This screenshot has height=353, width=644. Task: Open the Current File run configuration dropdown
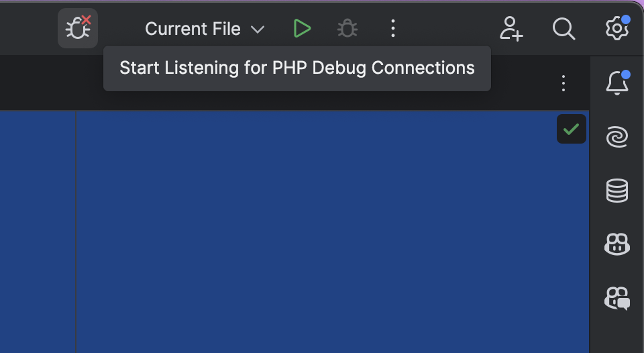[193, 29]
